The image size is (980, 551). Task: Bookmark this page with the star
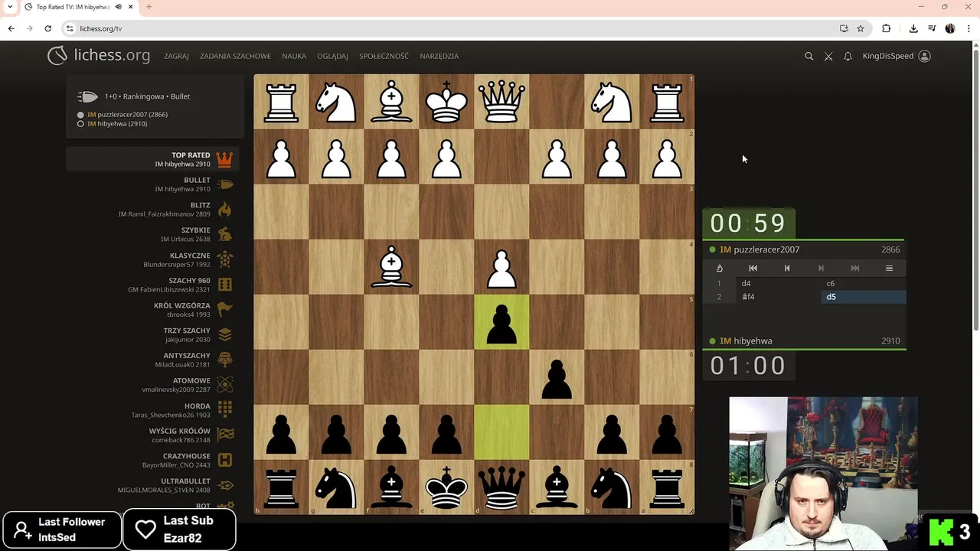click(861, 28)
